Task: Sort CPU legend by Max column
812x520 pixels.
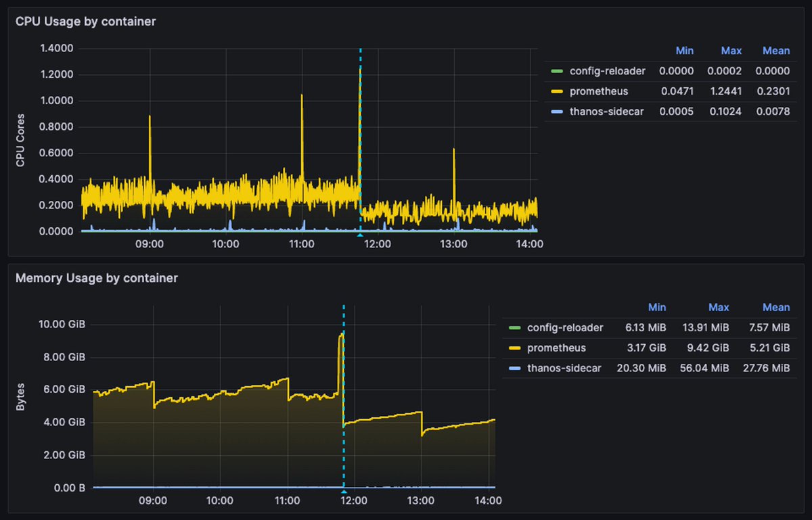Action: coord(731,51)
